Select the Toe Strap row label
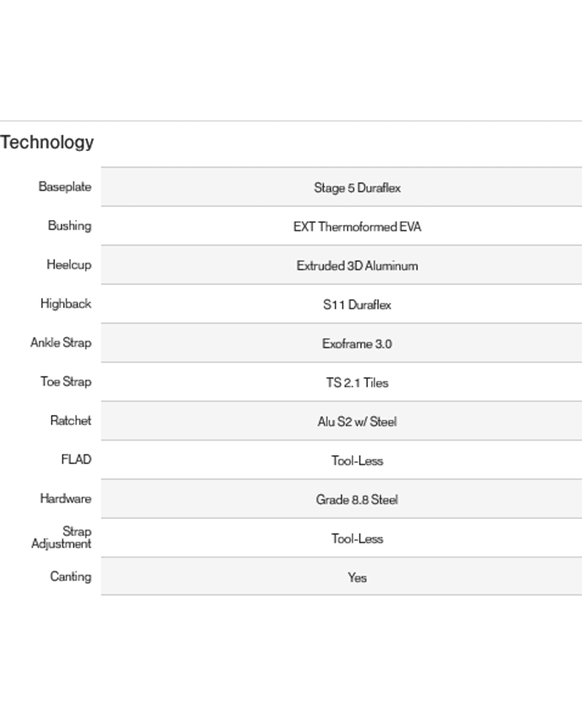Viewport: 582px width, 728px height. tap(66, 382)
